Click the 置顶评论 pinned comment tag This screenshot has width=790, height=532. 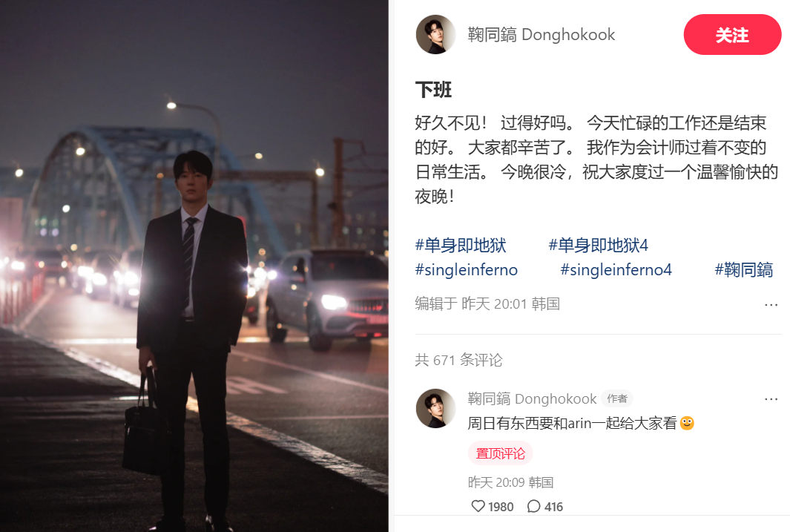click(x=500, y=453)
